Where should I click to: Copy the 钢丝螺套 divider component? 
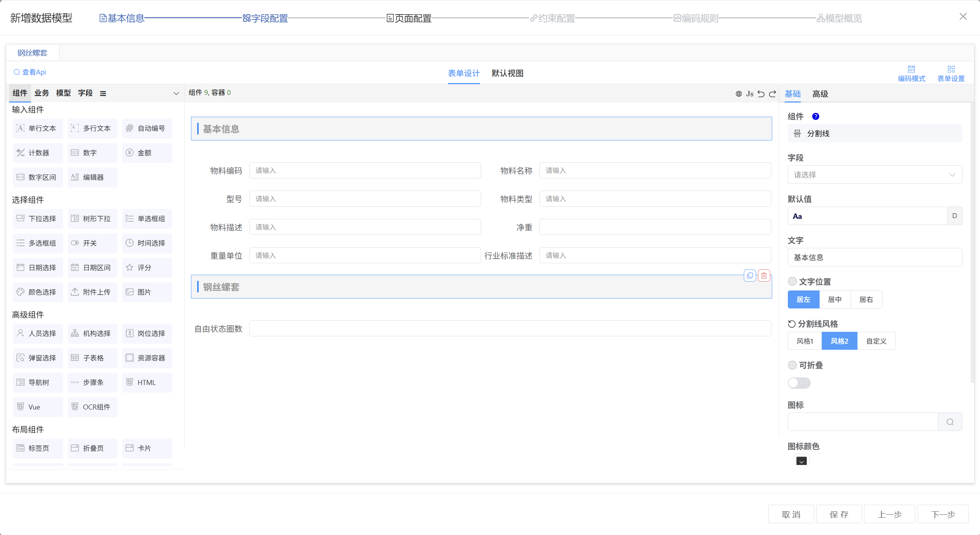click(x=750, y=276)
